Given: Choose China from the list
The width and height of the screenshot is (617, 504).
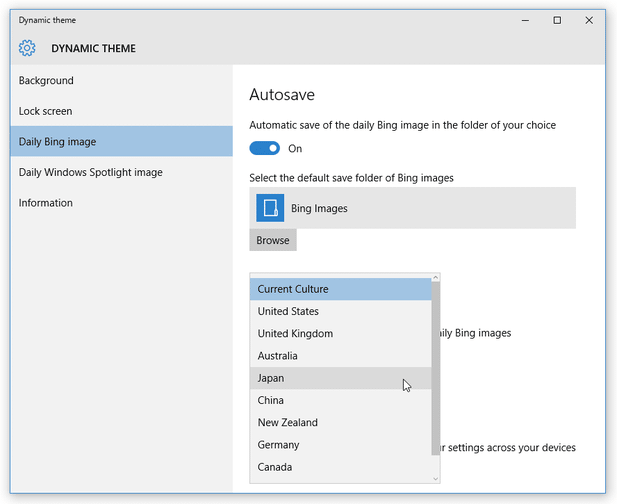Looking at the screenshot, I should point(341,400).
